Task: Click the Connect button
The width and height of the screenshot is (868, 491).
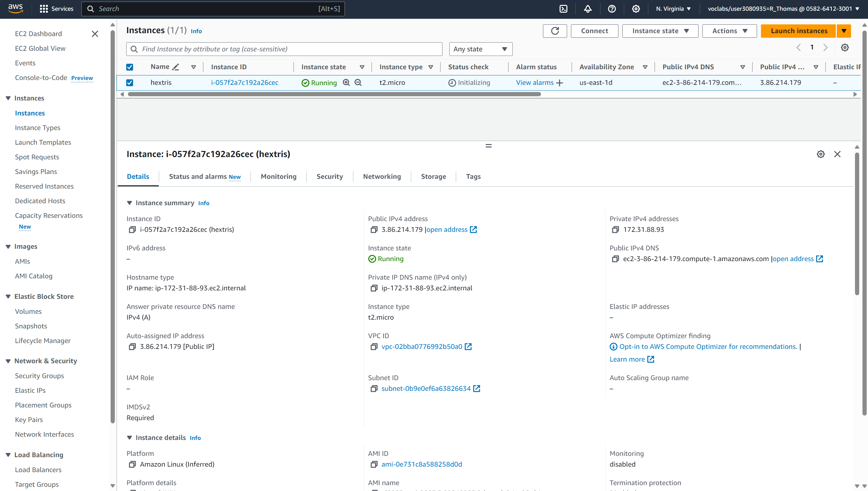Action: coord(594,31)
